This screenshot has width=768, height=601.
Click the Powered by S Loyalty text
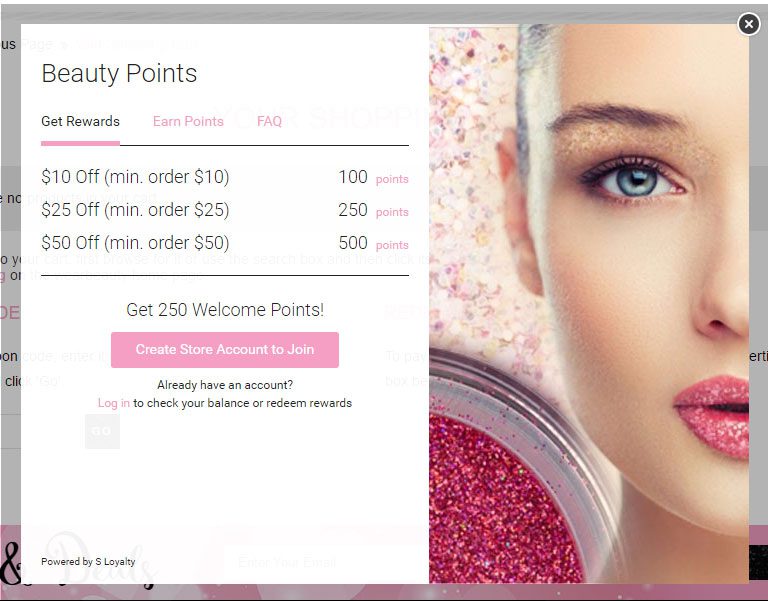(88, 562)
